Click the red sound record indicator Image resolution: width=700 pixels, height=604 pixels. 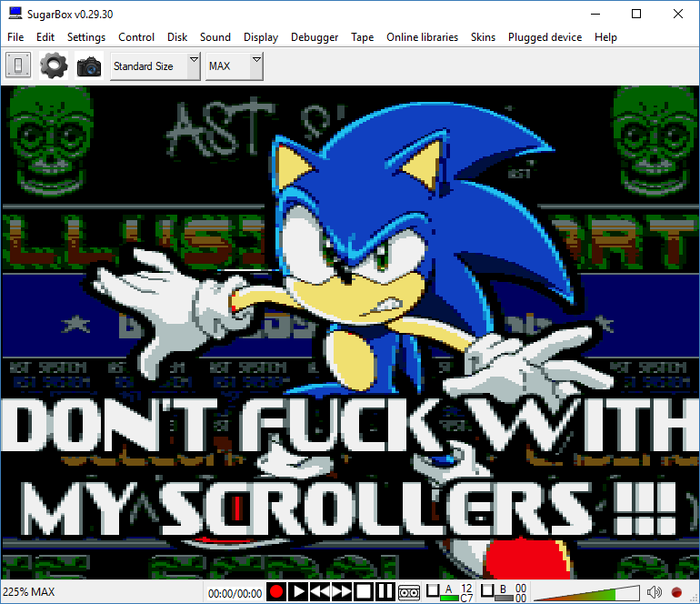tap(676, 592)
